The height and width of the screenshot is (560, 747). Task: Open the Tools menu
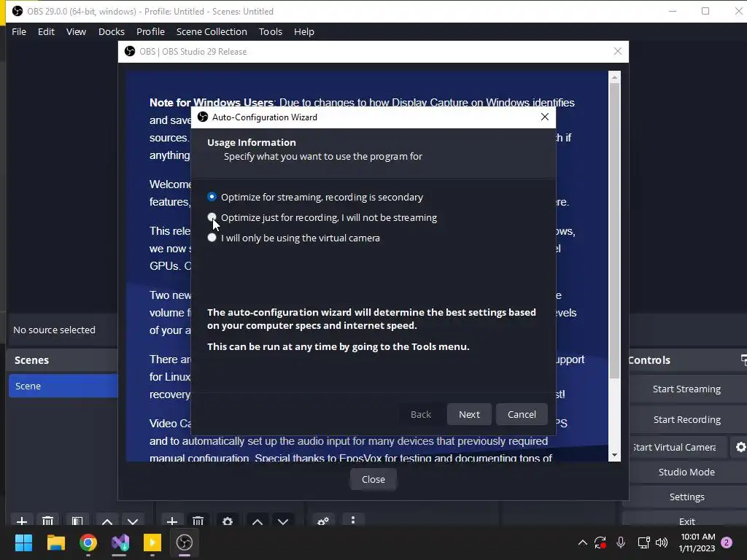[x=271, y=31]
